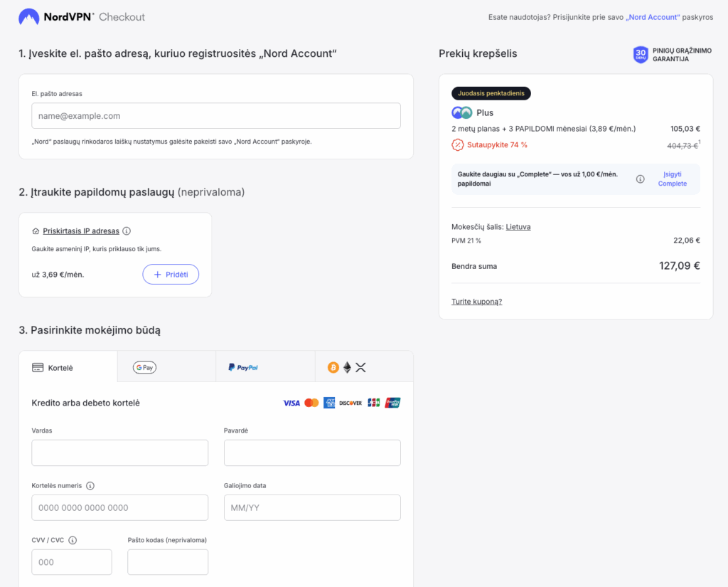Click info icon next to Priskirtasis IP adresas
The width and height of the screenshot is (728, 587).
coord(127,231)
